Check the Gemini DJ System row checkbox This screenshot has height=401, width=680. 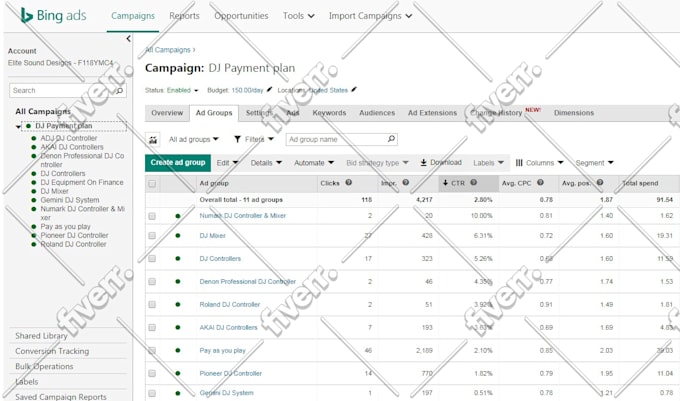click(x=152, y=393)
